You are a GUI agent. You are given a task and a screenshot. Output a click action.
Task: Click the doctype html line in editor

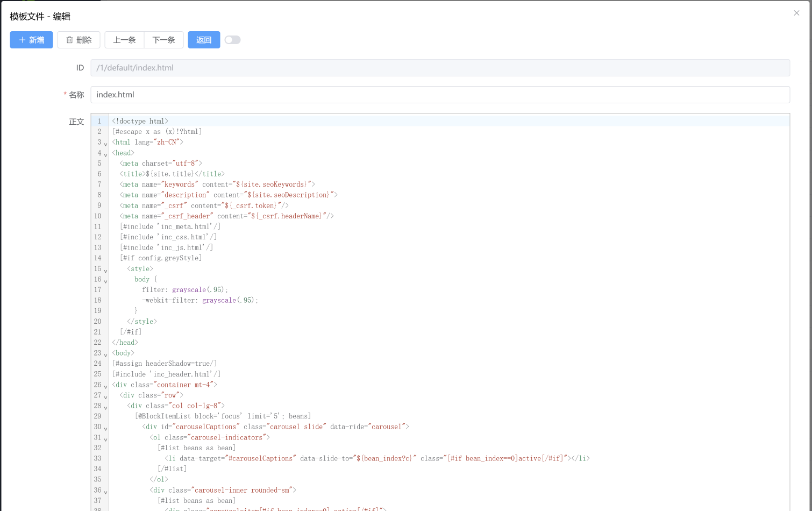(140, 121)
